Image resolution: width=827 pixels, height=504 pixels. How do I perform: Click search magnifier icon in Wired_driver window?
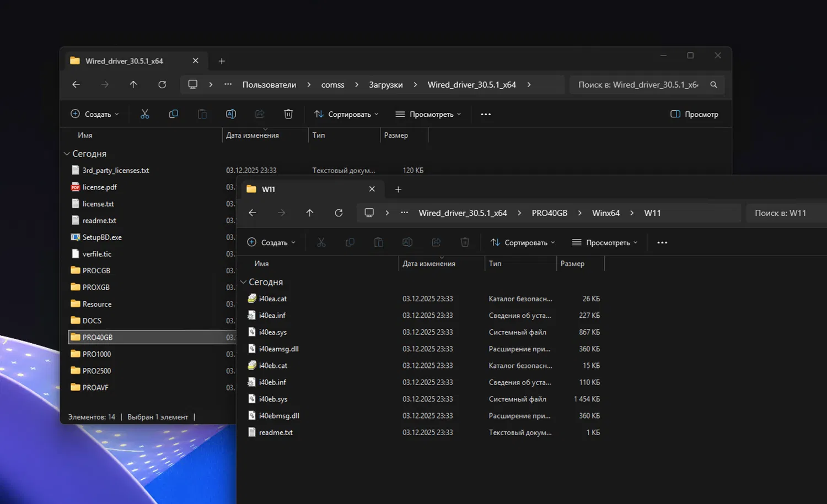pos(713,85)
